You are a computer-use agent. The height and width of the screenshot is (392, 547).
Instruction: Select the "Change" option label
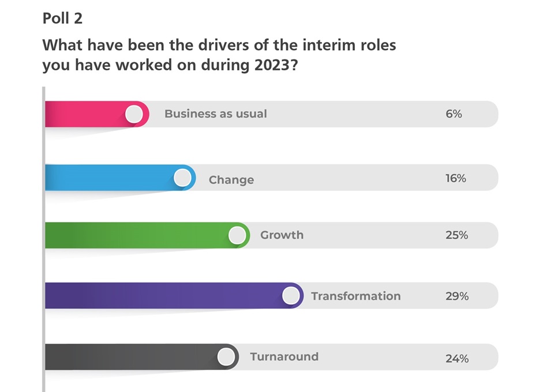tap(231, 180)
